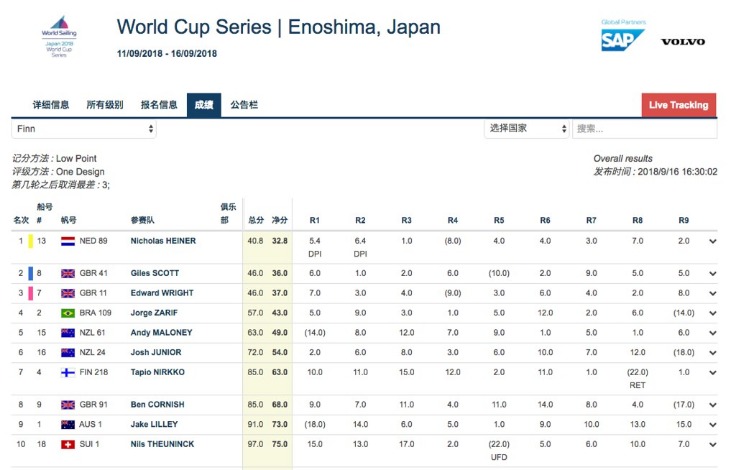Expand Tapio NIRKKO's row chevron
This screenshot has width=736, height=470.
pyautogui.click(x=713, y=372)
